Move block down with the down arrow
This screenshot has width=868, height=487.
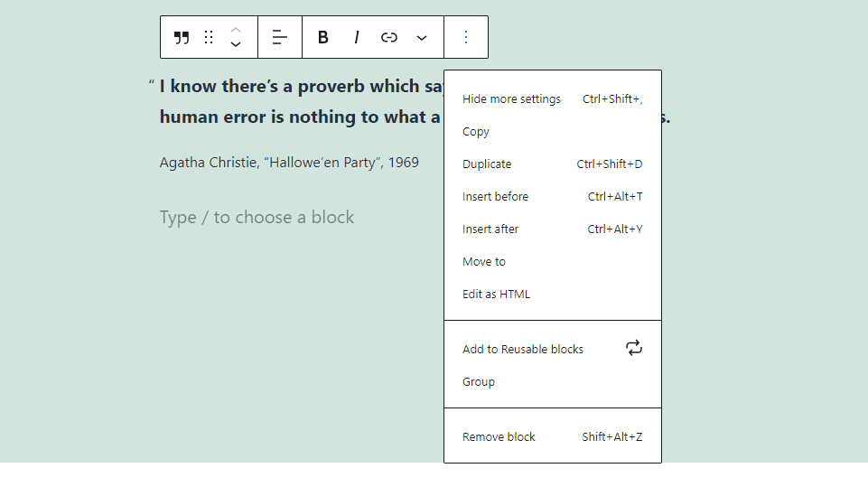[236, 44]
